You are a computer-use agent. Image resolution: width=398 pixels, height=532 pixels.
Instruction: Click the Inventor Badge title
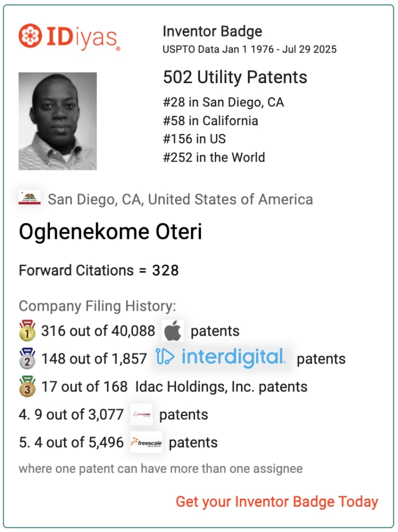pyautogui.click(x=213, y=32)
